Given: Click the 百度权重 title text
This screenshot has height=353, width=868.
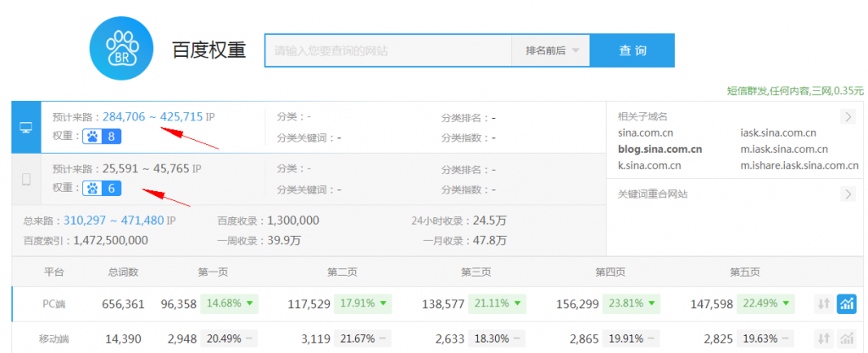Looking at the screenshot, I should click(x=209, y=50).
